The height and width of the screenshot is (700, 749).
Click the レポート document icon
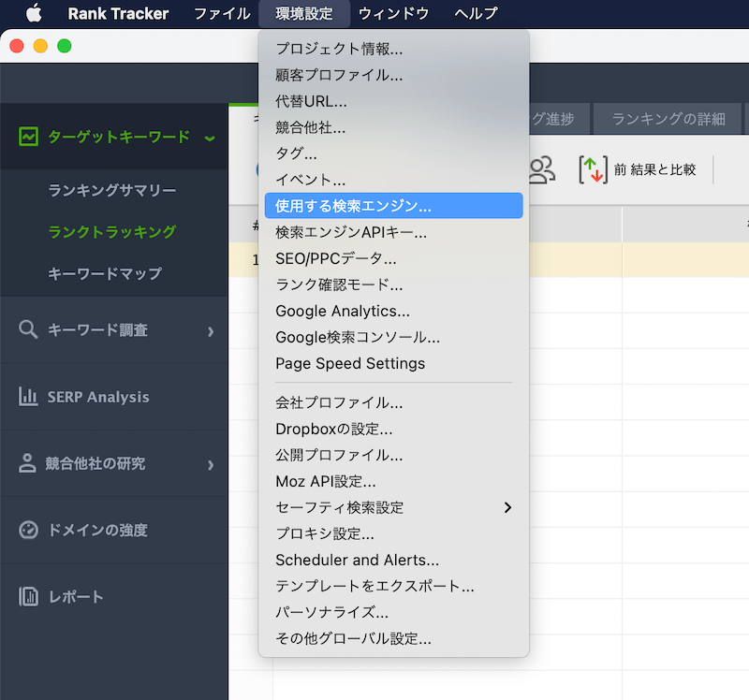(28, 596)
